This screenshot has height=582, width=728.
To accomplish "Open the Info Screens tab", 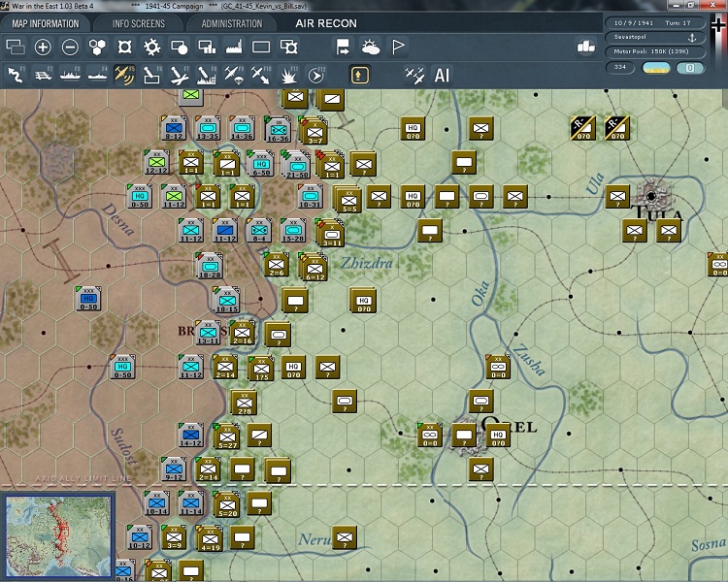I will [x=139, y=23].
